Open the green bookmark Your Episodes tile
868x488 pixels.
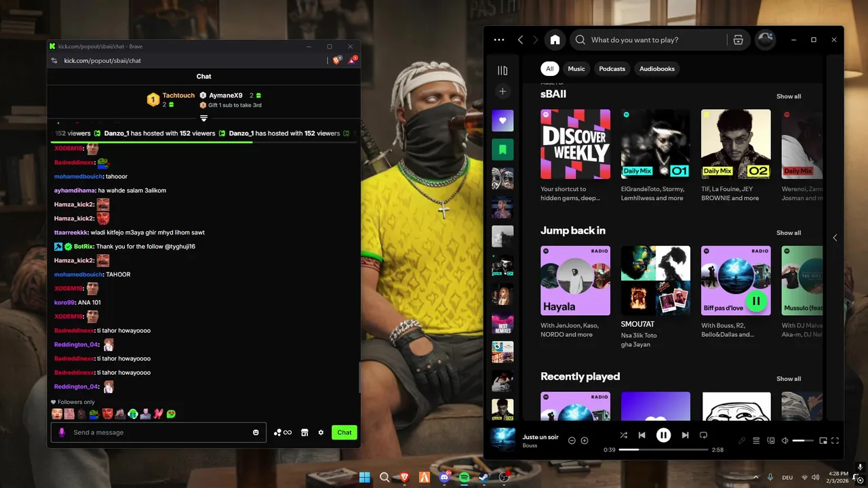coord(502,149)
